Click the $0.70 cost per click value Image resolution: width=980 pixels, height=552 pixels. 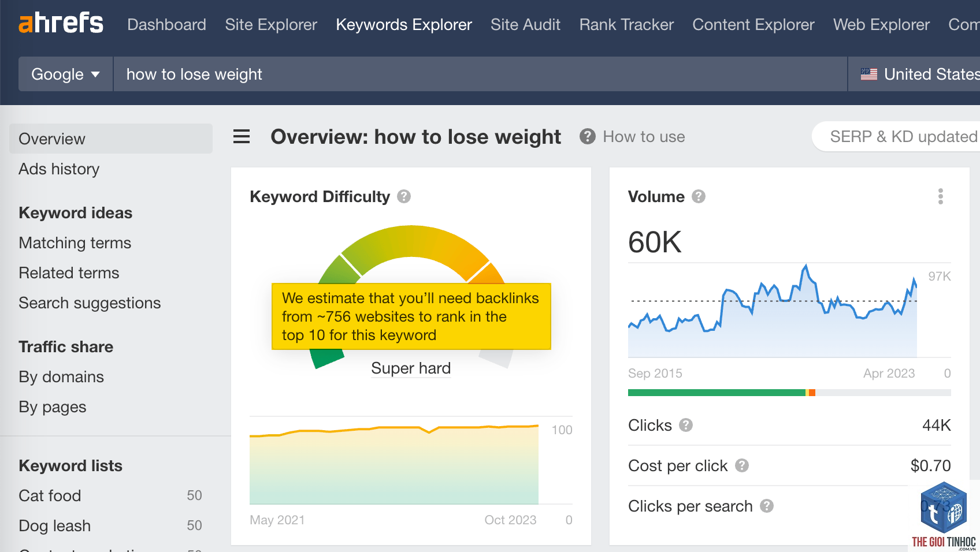[x=930, y=465]
